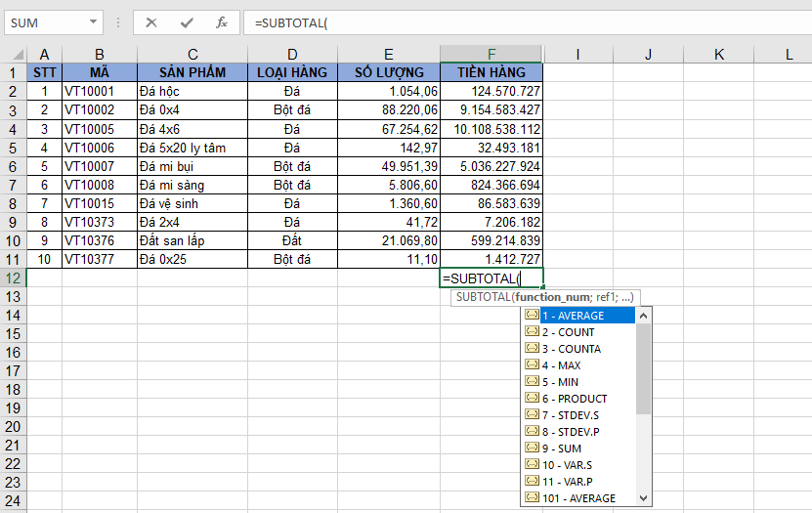Image resolution: width=812 pixels, height=513 pixels.
Task: Open the Insert Function fx dialog
Action: [221, 21]
